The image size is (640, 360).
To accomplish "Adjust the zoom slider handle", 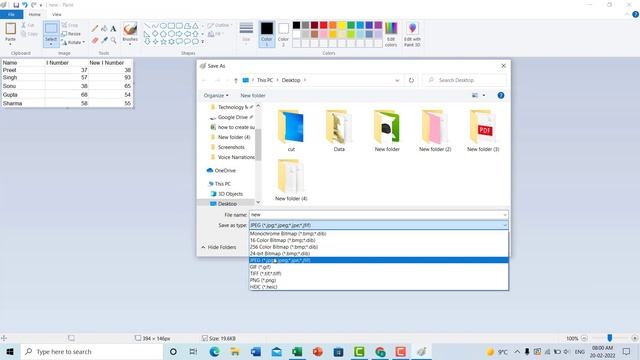I will [x=609, y=338].
